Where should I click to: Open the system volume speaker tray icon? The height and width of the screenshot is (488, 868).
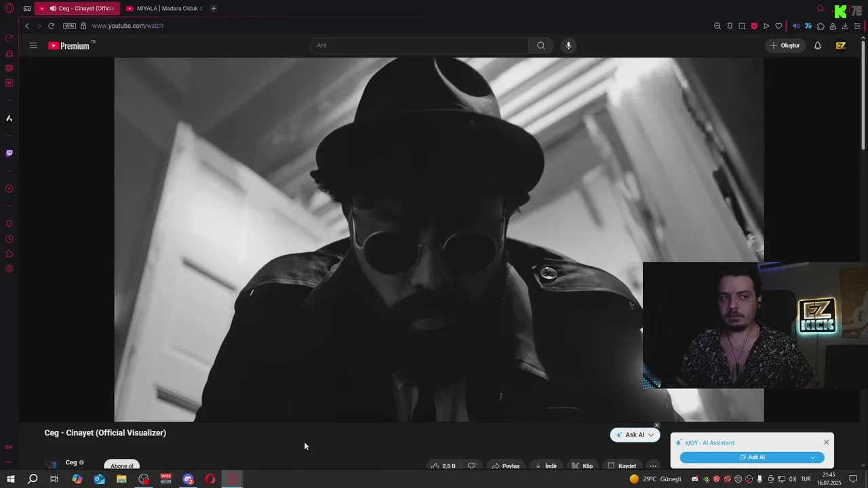point(792,479)
